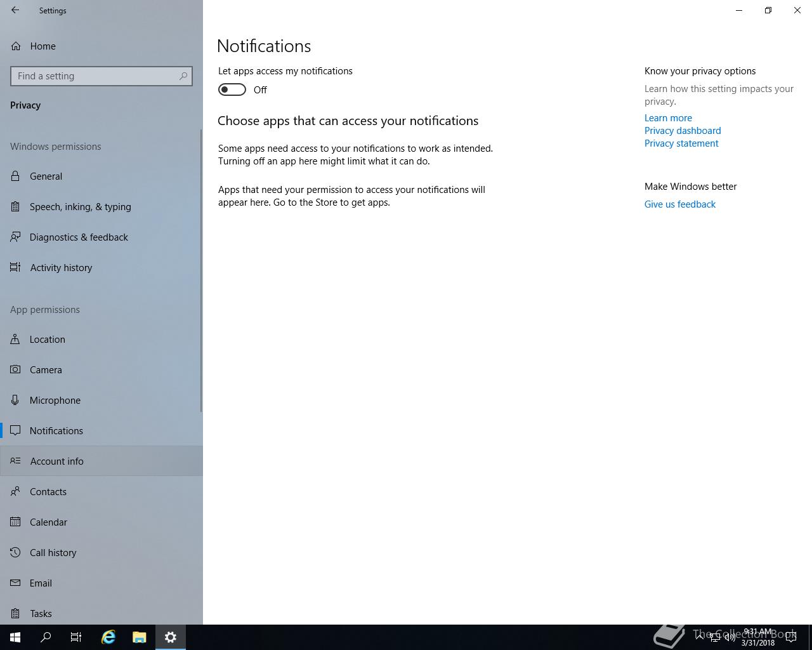The image size is (812, 650).
Task: Open Diagnostics & feedback page
Action: point(101,237)
